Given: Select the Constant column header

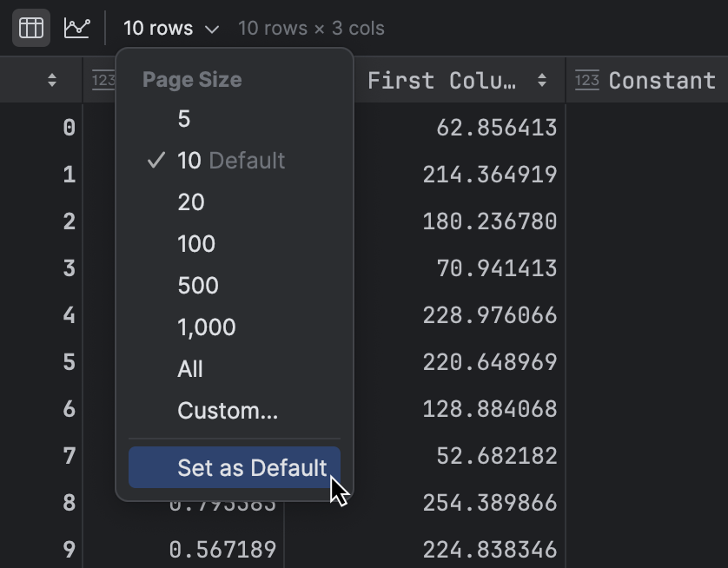Looking at the screenshot, I should click(x=662, y=80).
